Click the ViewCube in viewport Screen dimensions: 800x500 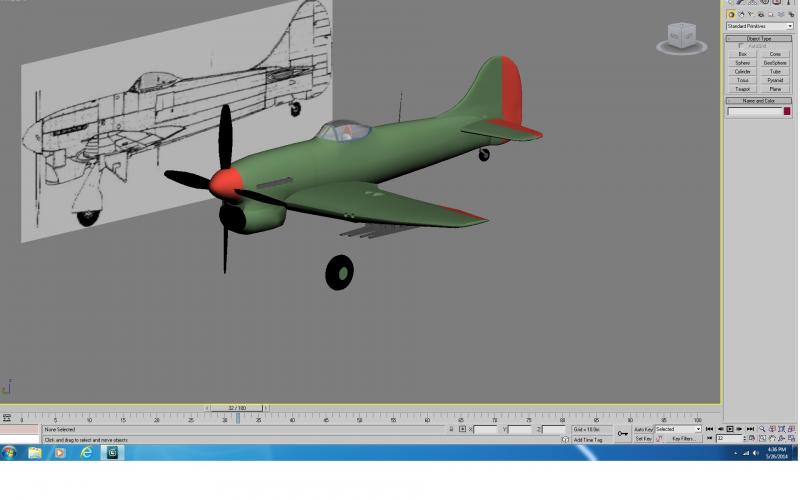[682, 38]
